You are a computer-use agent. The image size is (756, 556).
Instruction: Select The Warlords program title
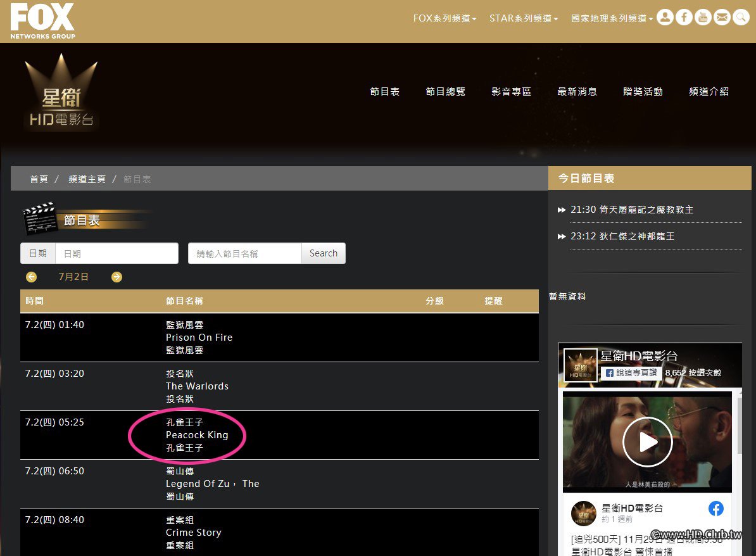(x=197, y=386)
